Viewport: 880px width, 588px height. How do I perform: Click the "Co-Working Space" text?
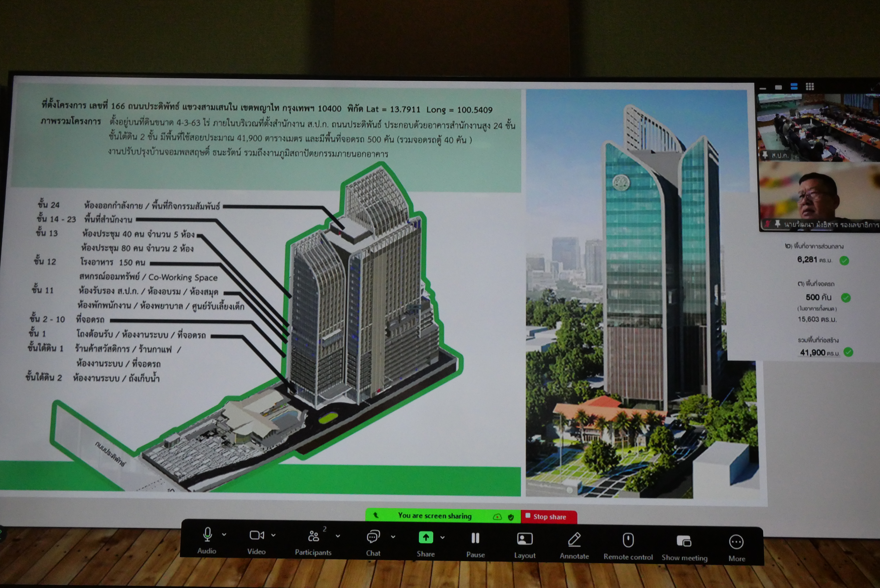[x=183, y=277]
